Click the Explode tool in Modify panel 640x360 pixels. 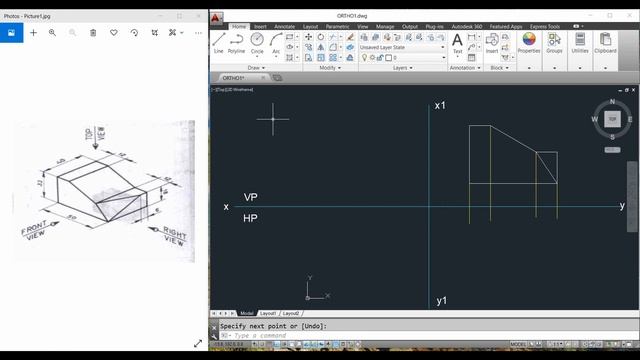350,47
